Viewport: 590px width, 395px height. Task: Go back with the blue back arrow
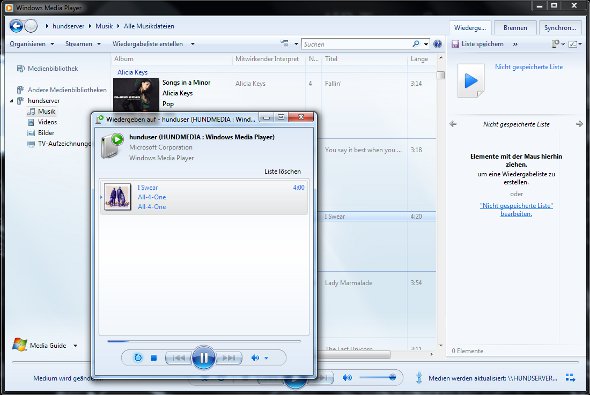tap(16, 26)
